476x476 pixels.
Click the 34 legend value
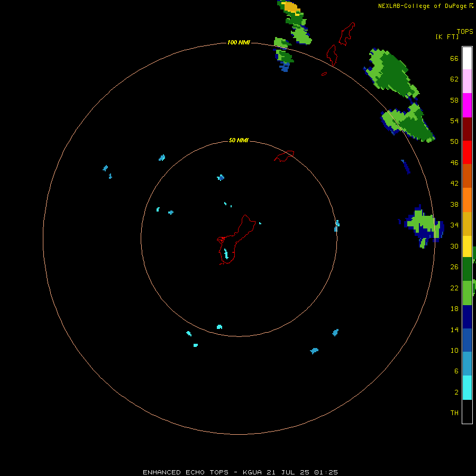(x=454, y=225)
